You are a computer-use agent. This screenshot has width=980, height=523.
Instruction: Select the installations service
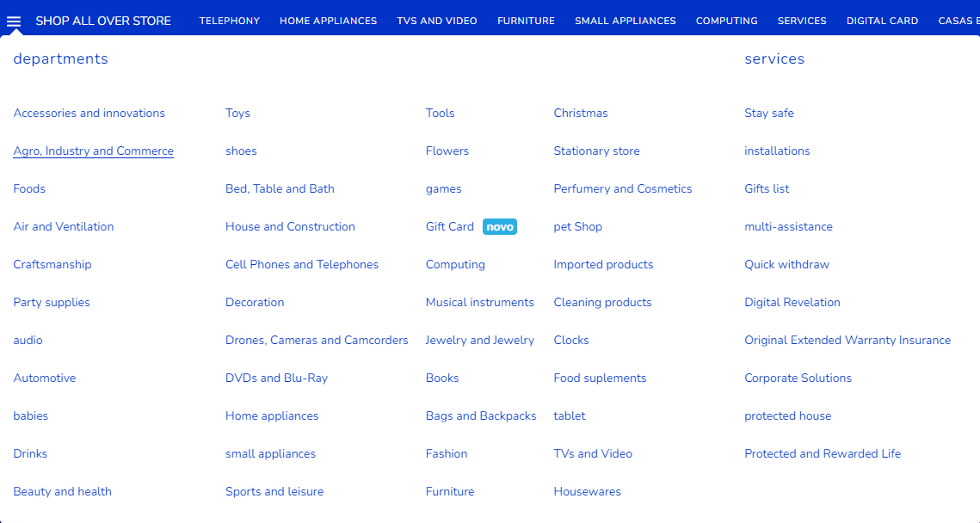click(778, 151)
